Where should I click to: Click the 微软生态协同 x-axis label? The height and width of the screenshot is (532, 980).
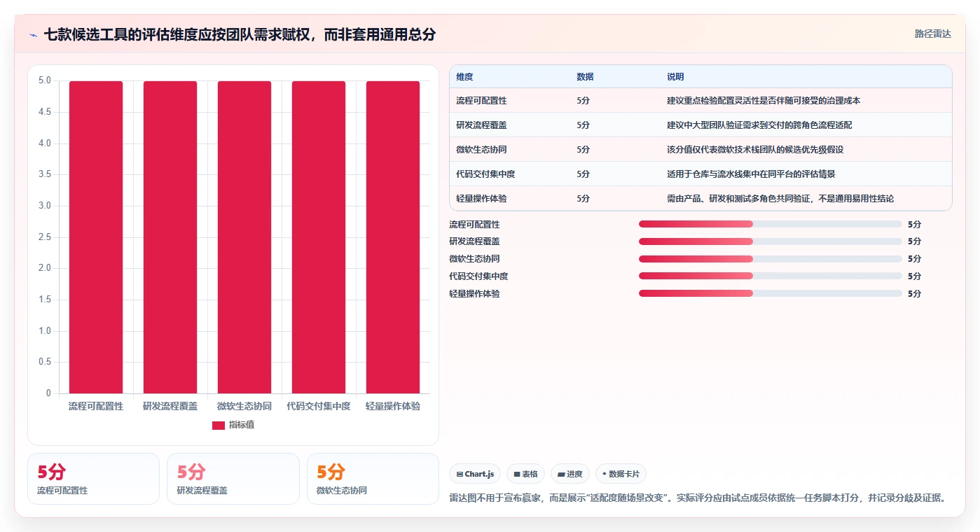(x=244, y=406)
